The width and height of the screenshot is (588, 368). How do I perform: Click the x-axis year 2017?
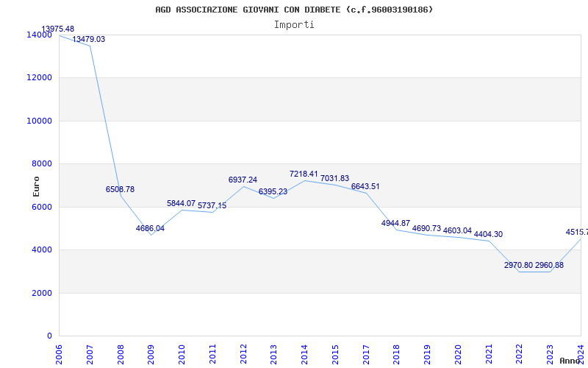(366, 354)
